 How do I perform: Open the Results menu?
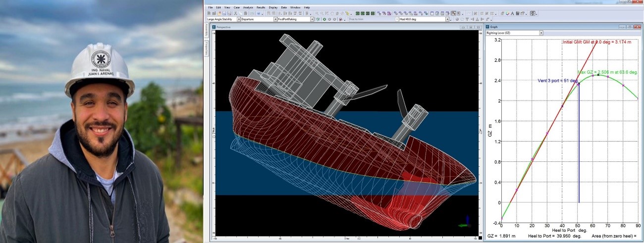[x=261, y=8]
